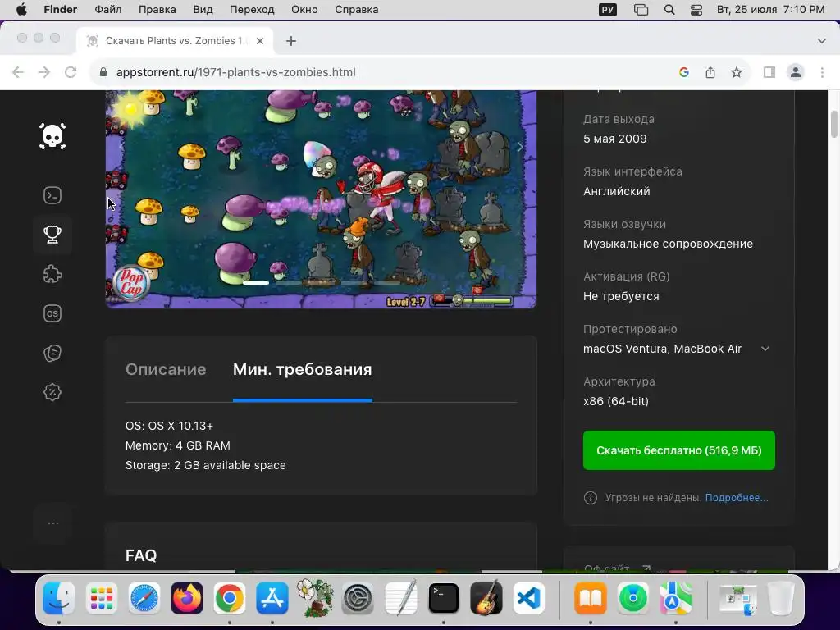Open the Chrome three-dot menu
Viewport: 840px width, 630px height.
tap(822, 72)
